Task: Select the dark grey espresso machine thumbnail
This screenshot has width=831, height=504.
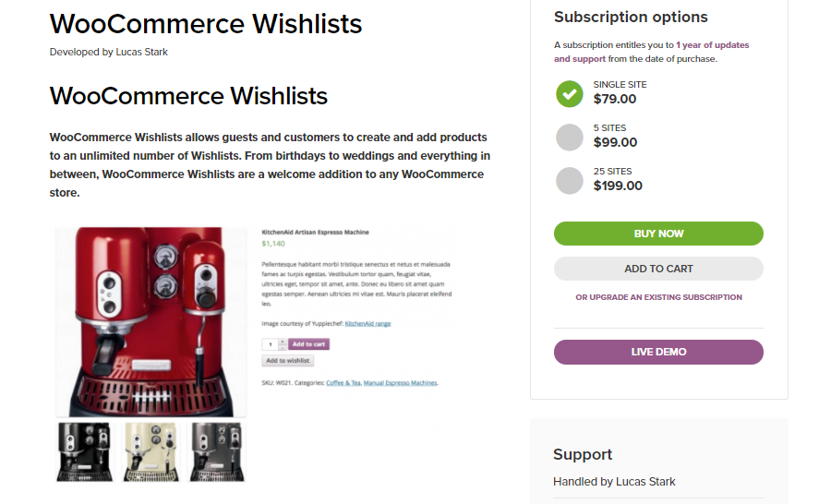Action: (217, 451)
